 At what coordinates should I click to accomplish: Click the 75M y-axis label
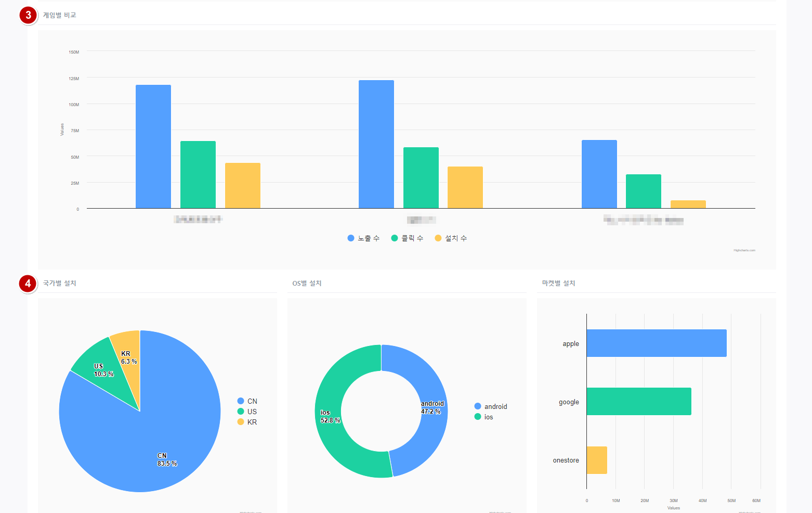tap(75, 131)
